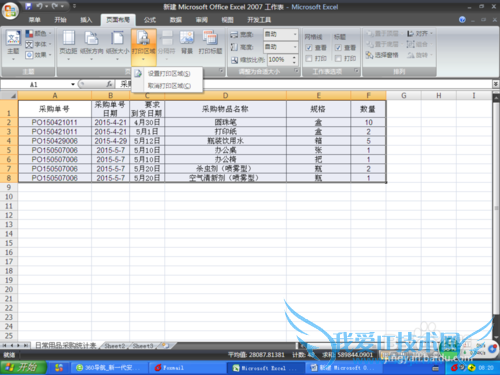Click the fx insert function icon
This screenshot has height=375, width=500.
(x=109, y=84)
